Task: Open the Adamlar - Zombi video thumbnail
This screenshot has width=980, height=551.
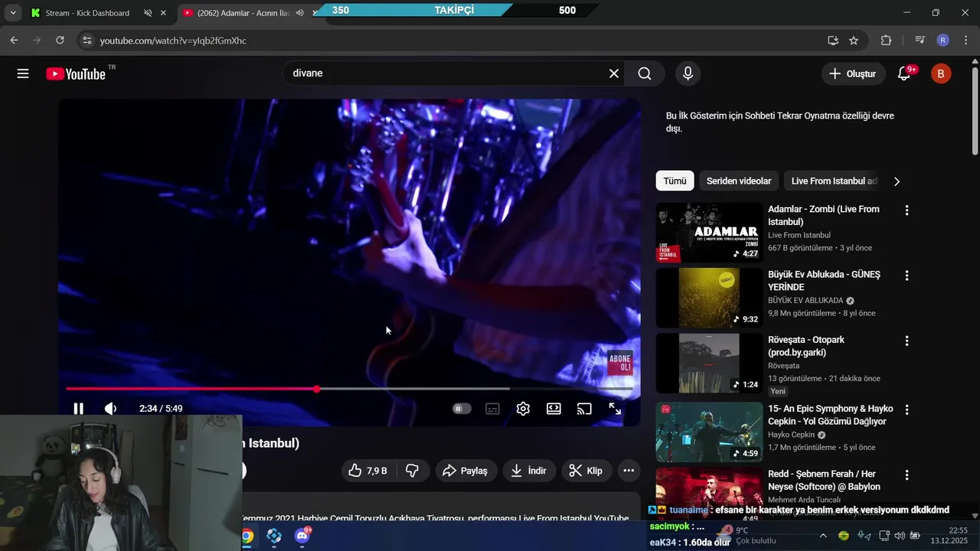Action: click(x=709, y=232)
